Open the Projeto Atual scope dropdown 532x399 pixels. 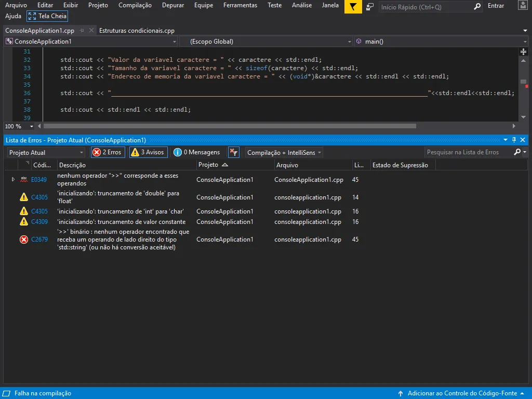click(46, 152)
